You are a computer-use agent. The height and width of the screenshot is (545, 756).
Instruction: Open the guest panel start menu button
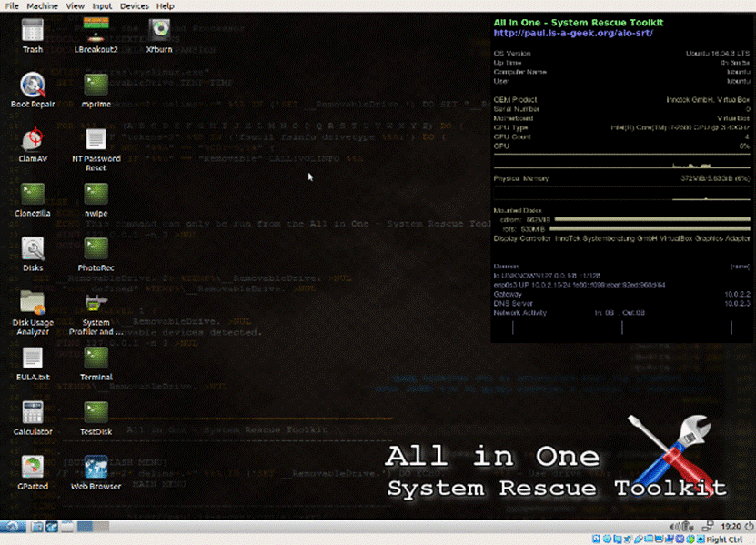pos(13,527)
